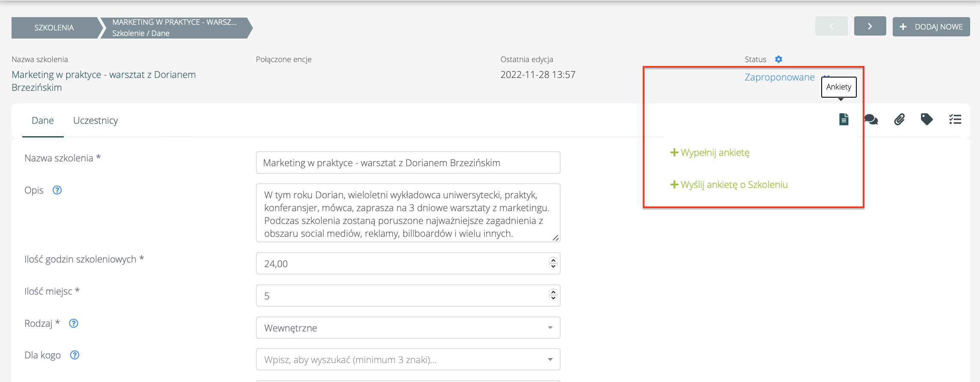Go to next record arrow button
Viewport: 980px width, 382px height.
tap(870, 26)
